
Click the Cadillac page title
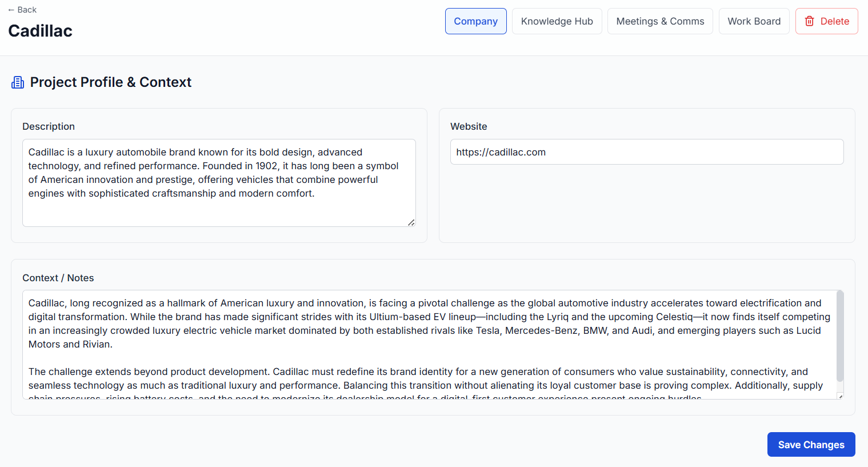41,31
